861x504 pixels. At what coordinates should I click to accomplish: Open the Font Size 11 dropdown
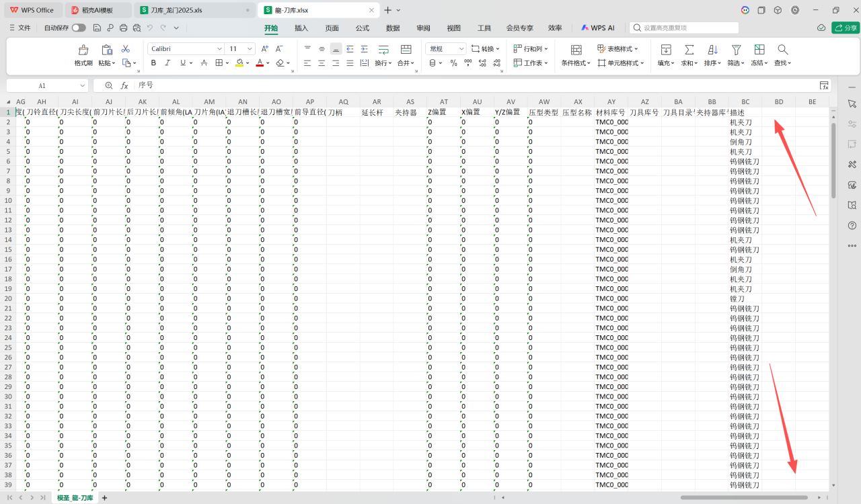pyautogui.click(x=251, y=49)
